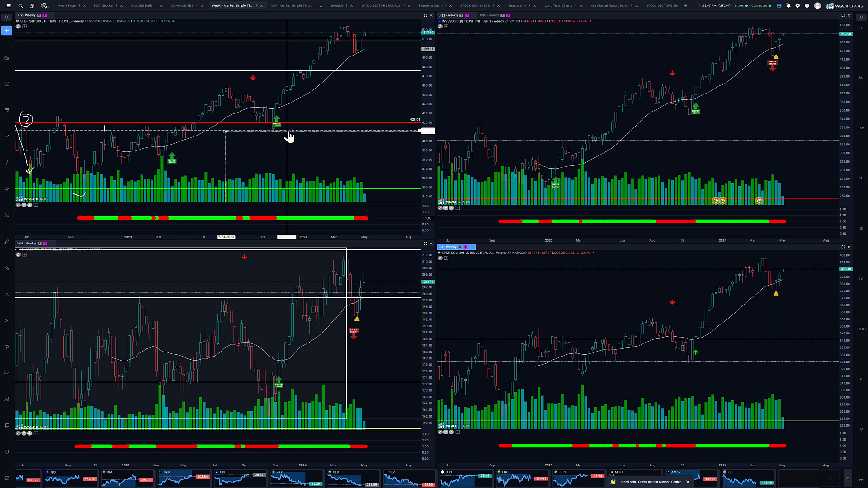Open options menu for HOT Stocks tab
The image size is (868, 488).
point(116,6)
